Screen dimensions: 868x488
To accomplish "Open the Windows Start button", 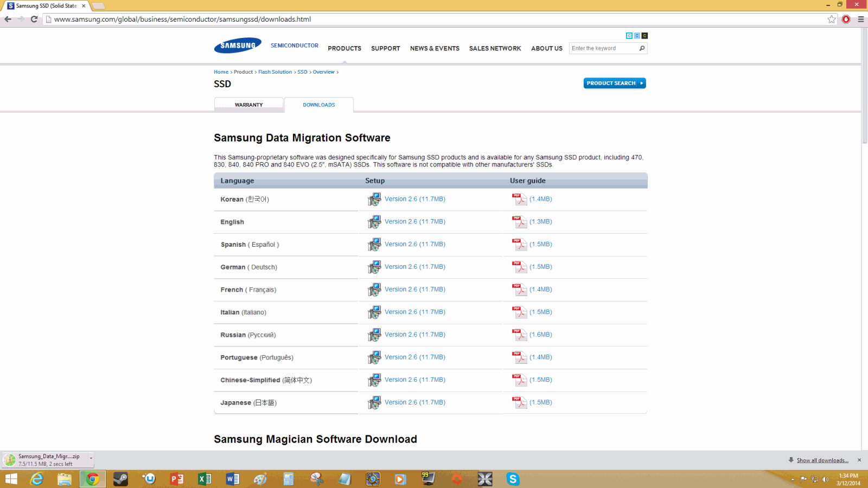I will (x=11, y=479).
